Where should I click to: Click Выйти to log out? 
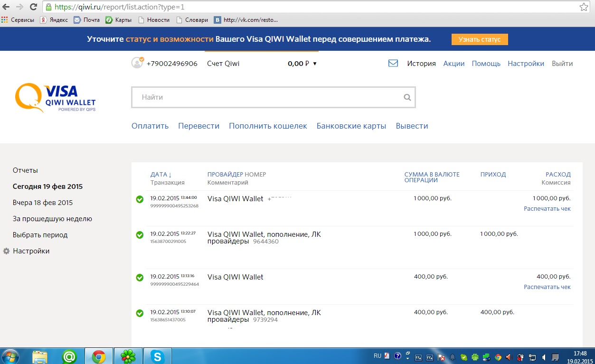coord(562,64)
